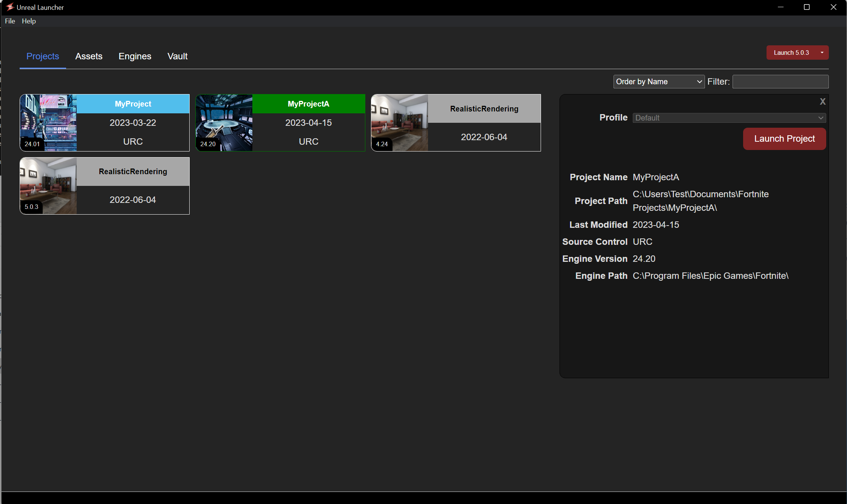Click the 4.24 version badge

(382, 144)
